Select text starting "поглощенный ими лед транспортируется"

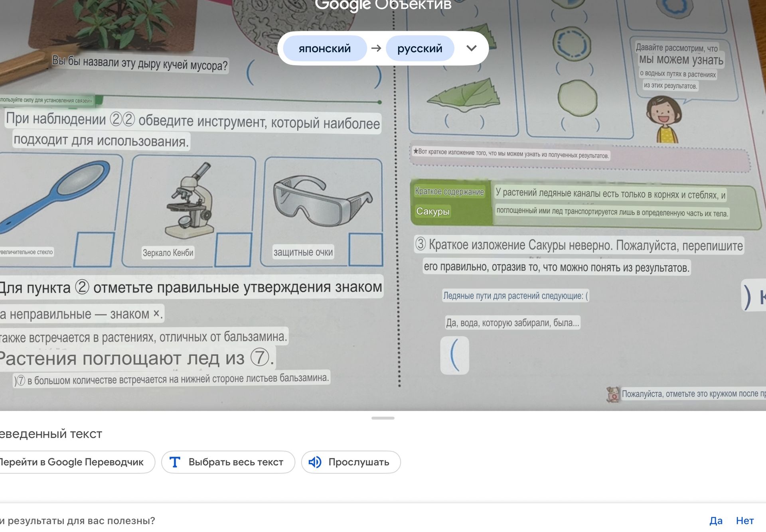612,212
